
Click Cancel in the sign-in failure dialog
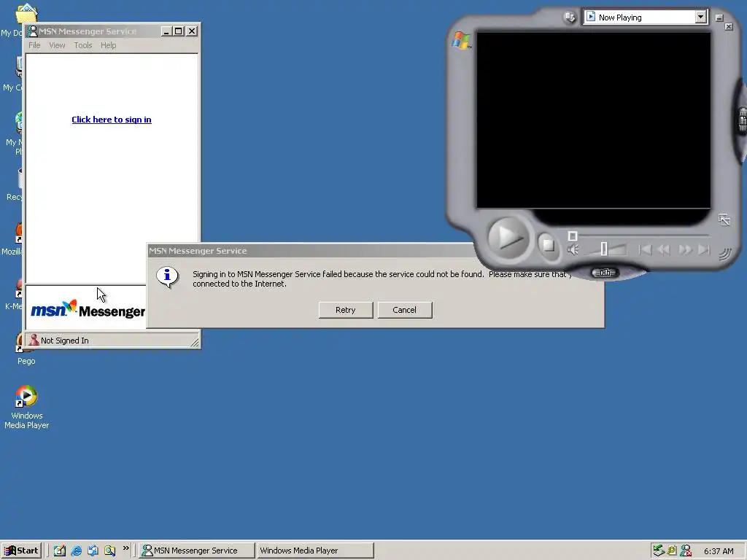(404, 310)
